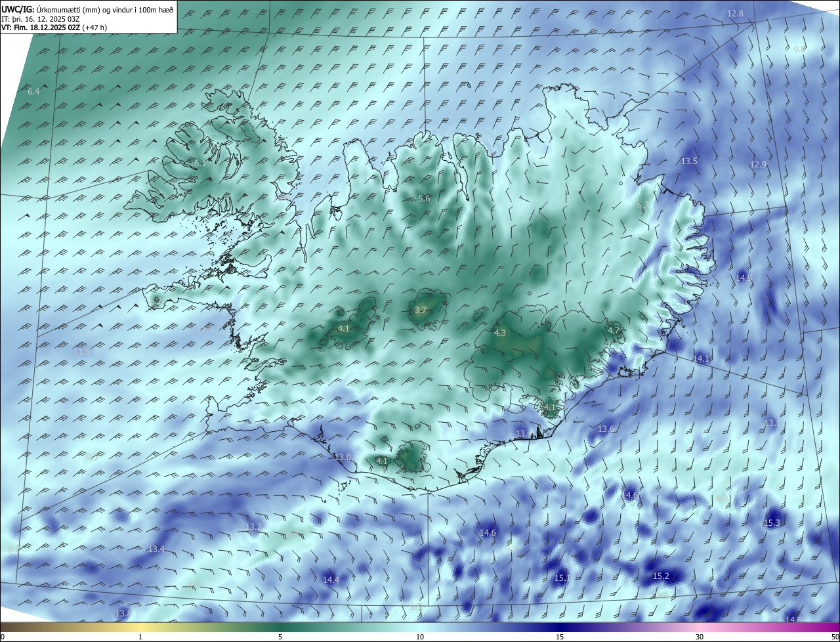
Task: Click the colour scale tick label 0
Action: click(3, 637)
